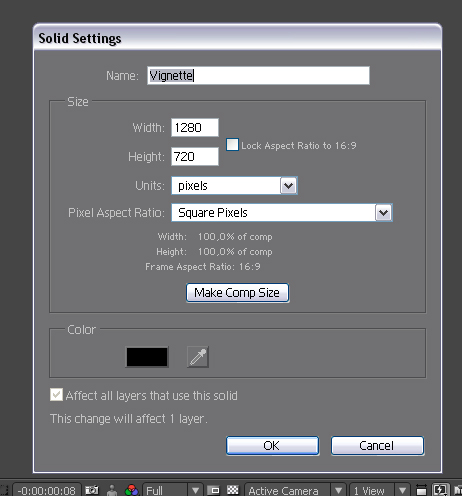Take a snapshot with the camera icon
This screenshot has height=496, width=462.
tap(92, 490)
